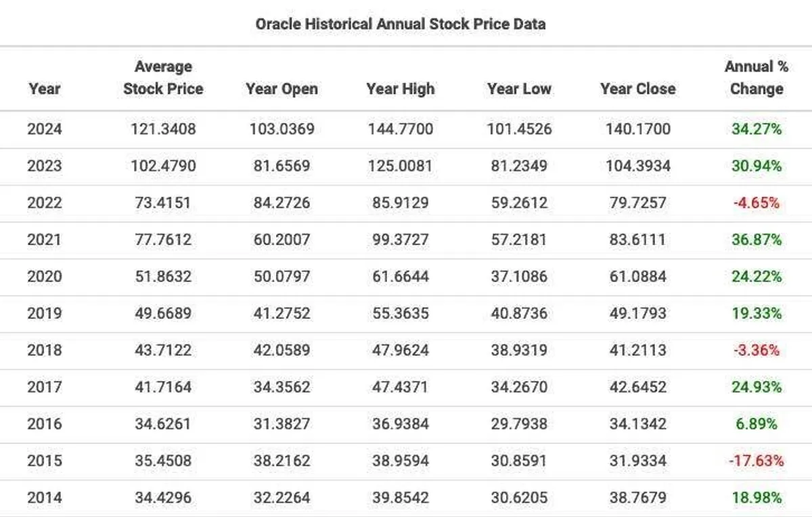This screenshot has width=812, height=517.
Task: Click the 2022 negative change -4.65%
Action: (x=757, y=203)
